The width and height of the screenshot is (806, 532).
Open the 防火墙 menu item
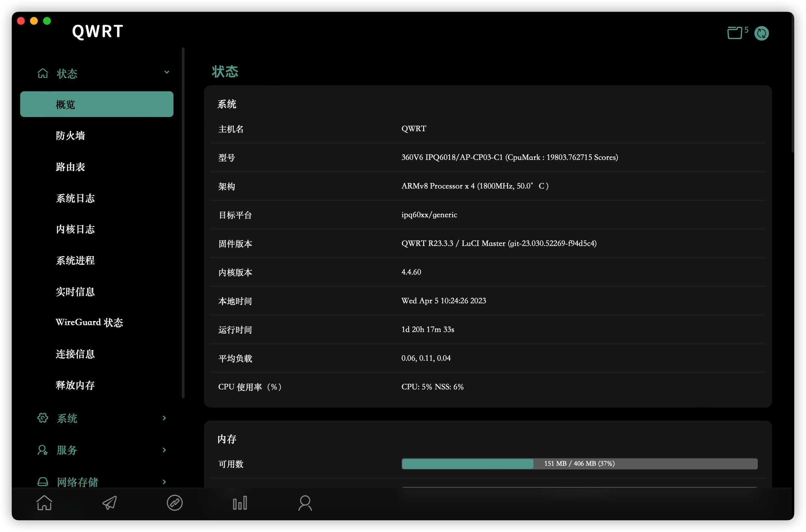70,136
